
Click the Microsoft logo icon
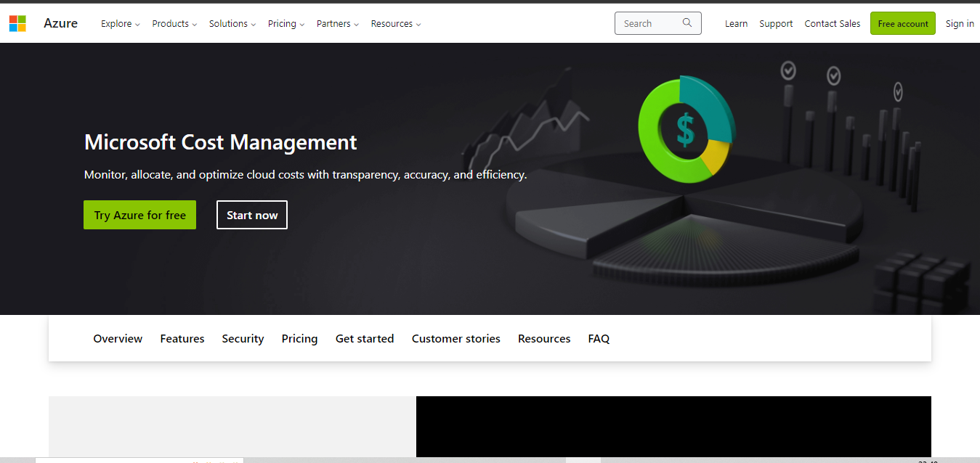(17, 22)
